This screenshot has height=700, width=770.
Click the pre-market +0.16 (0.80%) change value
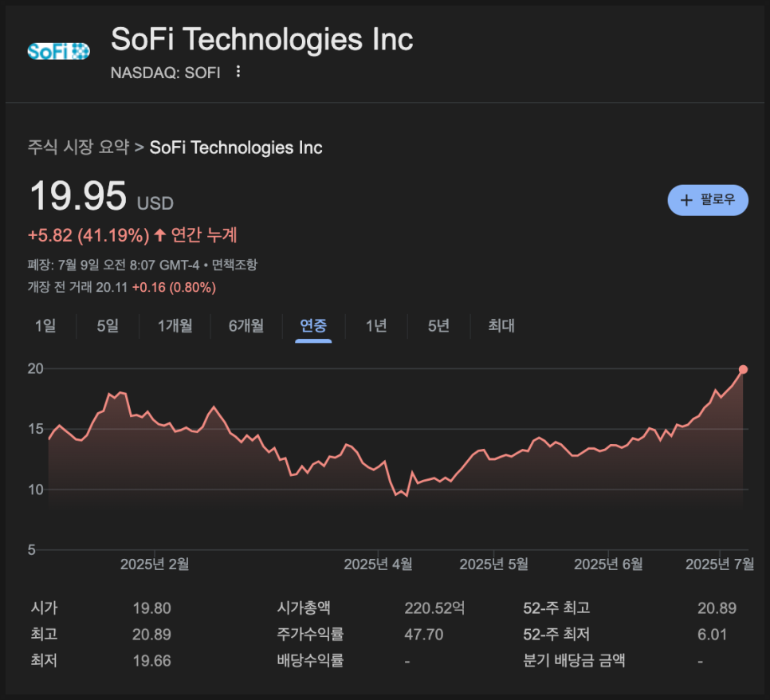click(174, 287)
